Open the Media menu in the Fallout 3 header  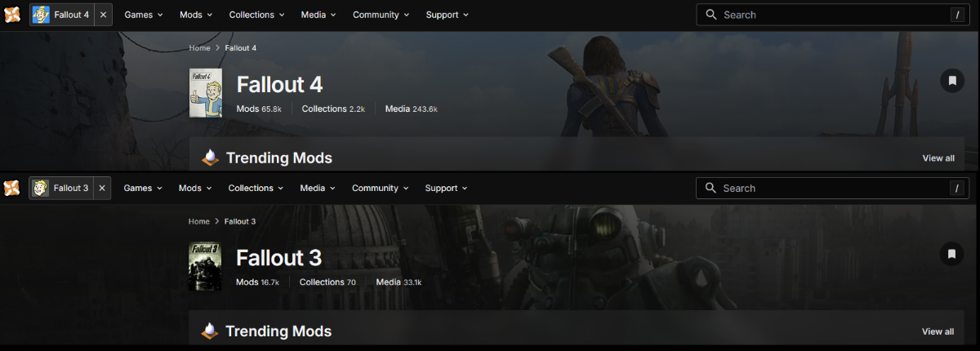coord(318,188)
